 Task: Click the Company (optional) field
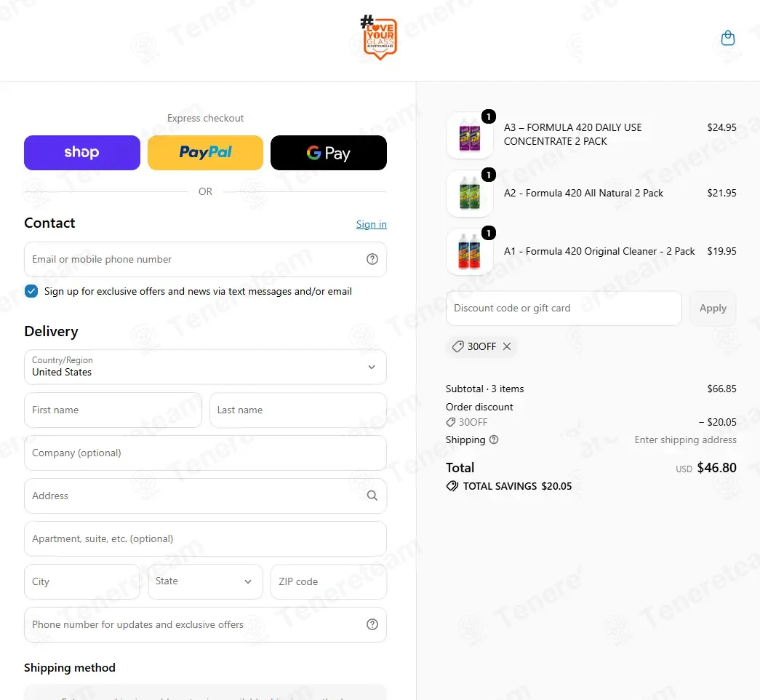[206, 453]
